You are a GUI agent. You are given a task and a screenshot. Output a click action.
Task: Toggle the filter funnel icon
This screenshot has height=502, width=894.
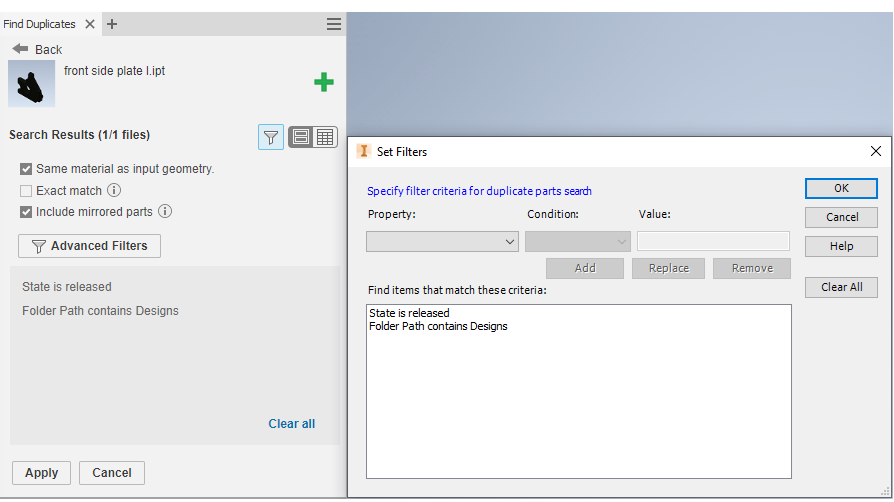coord(271,137)
